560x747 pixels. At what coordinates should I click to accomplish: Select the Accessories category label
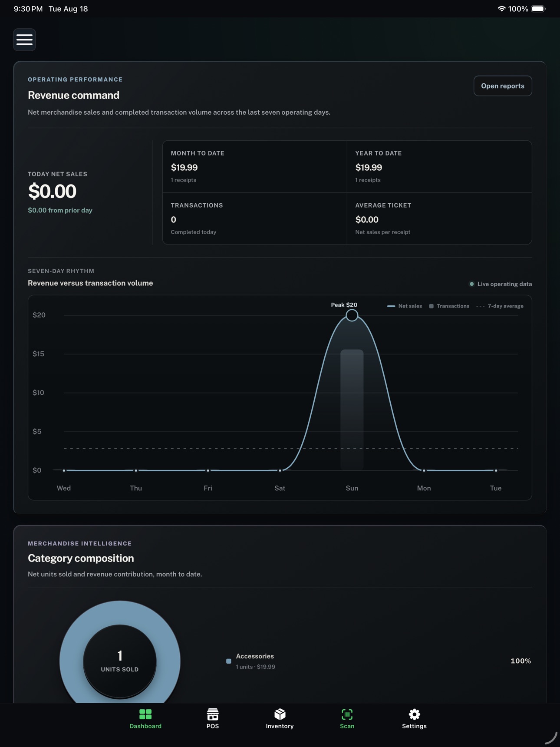[x=255, y=656]
